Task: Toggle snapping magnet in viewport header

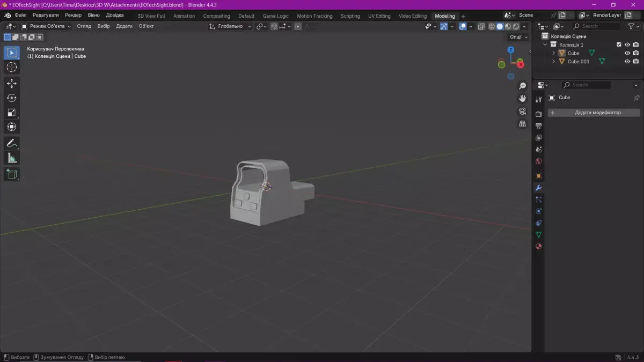Action: pyautogui.click(x=274, y=26)
